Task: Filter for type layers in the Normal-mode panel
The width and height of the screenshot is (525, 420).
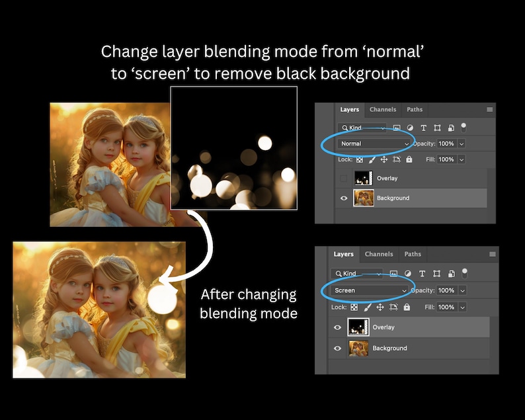Action: point(423,128)
